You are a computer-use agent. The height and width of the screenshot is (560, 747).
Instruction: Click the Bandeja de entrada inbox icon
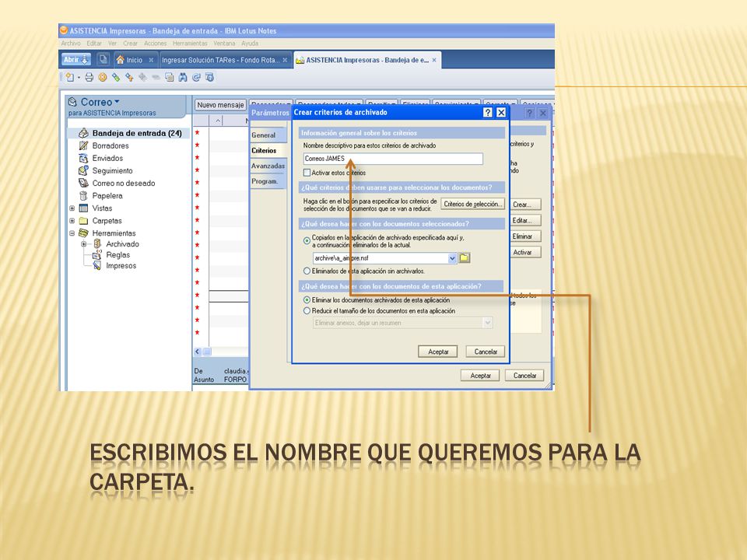[83, 133]
